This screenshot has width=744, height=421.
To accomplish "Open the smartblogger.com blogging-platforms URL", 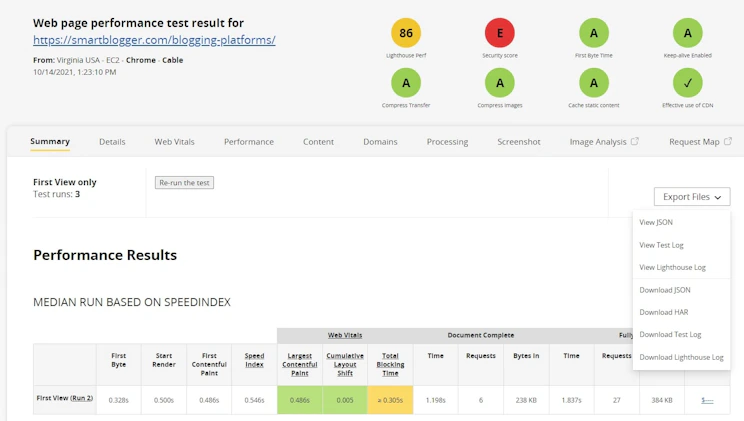I will tap(154, 40).
